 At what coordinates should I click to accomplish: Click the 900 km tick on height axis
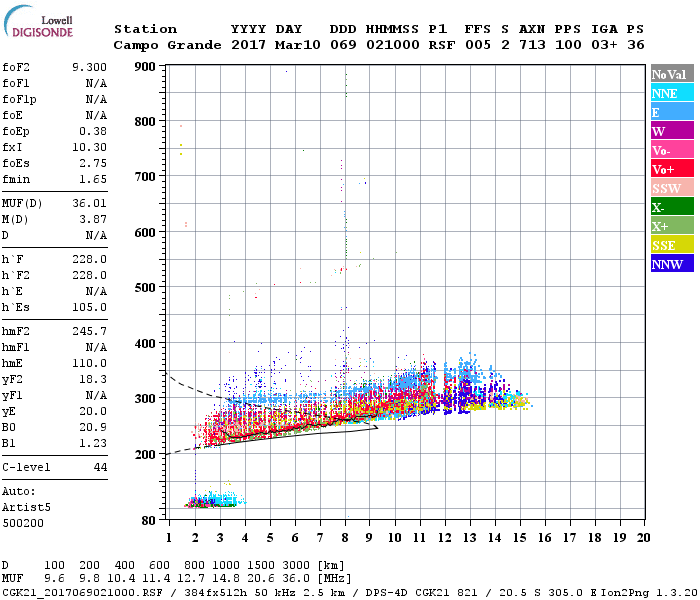coord(146,67)
